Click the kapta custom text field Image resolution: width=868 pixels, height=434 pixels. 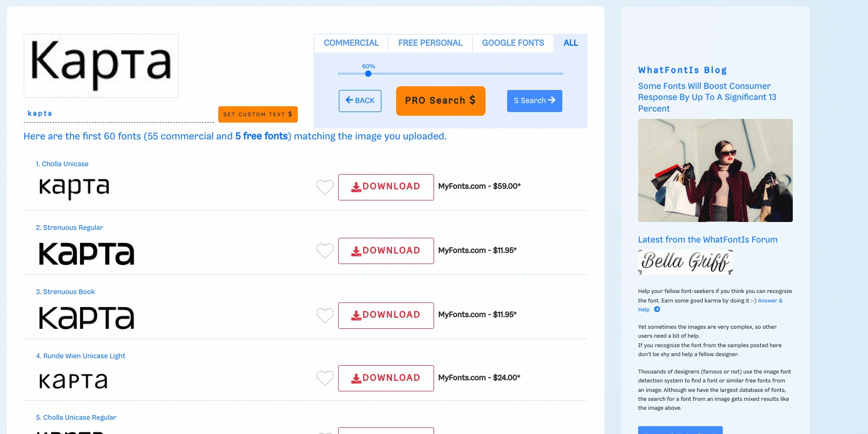tap(118, 114)
